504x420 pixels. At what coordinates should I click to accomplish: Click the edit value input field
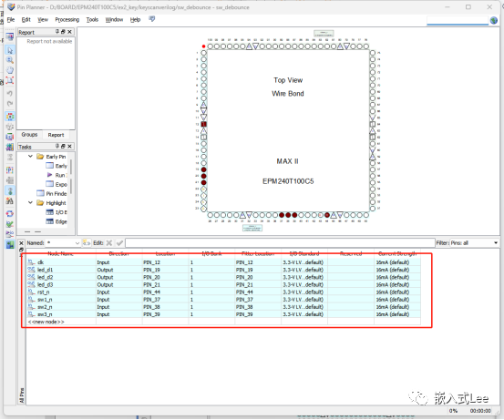coord(280,243)
